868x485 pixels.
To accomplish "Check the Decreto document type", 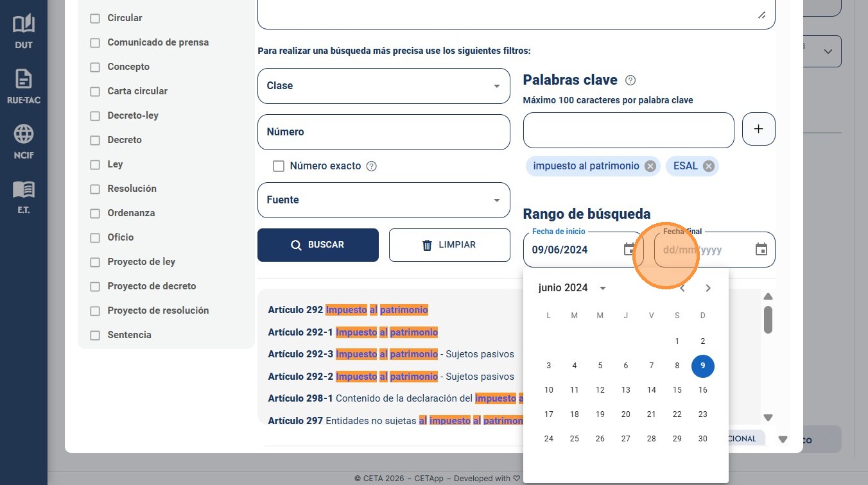I will click(95, 140).
